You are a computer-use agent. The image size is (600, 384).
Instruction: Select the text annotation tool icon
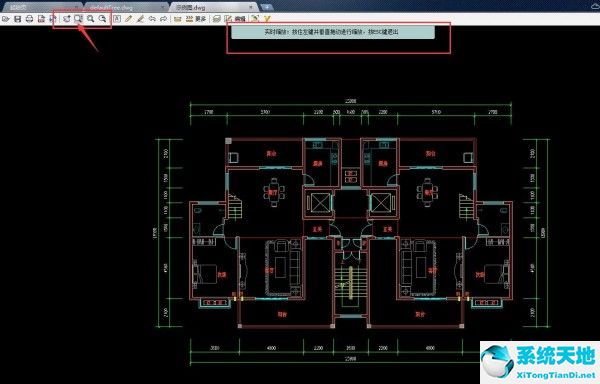[117, 18]
